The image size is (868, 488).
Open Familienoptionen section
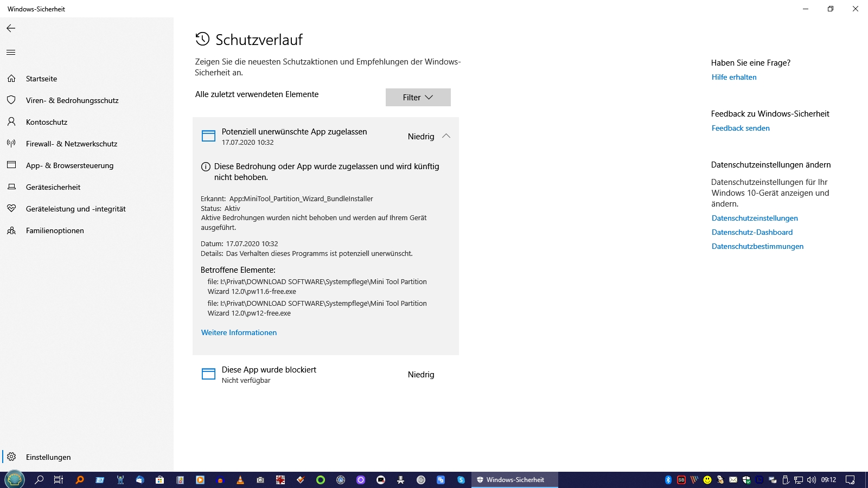point(55,230)
